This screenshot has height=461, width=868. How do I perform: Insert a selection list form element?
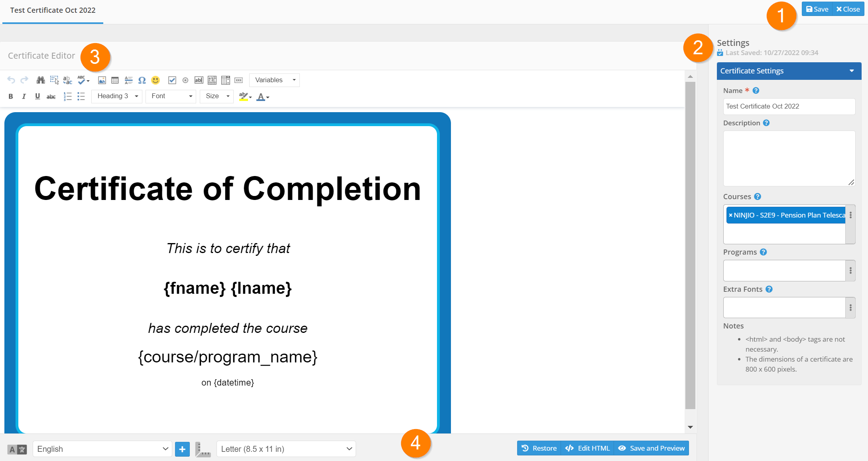click(226, 80)
